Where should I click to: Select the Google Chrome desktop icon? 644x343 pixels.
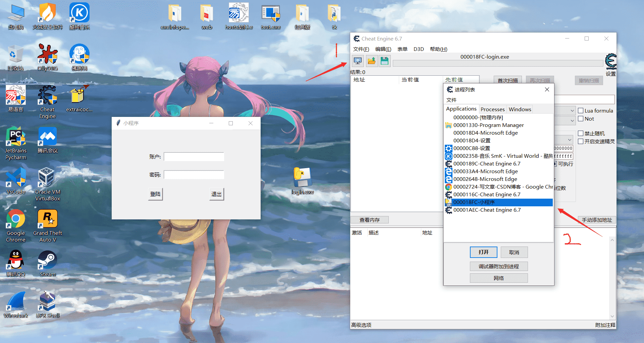click(x=16, y=226)
